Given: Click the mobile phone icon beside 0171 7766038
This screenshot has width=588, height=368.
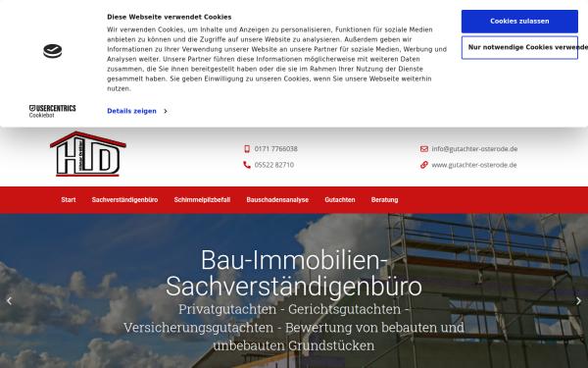Looking at the screenshot, I should pos(247,149).
